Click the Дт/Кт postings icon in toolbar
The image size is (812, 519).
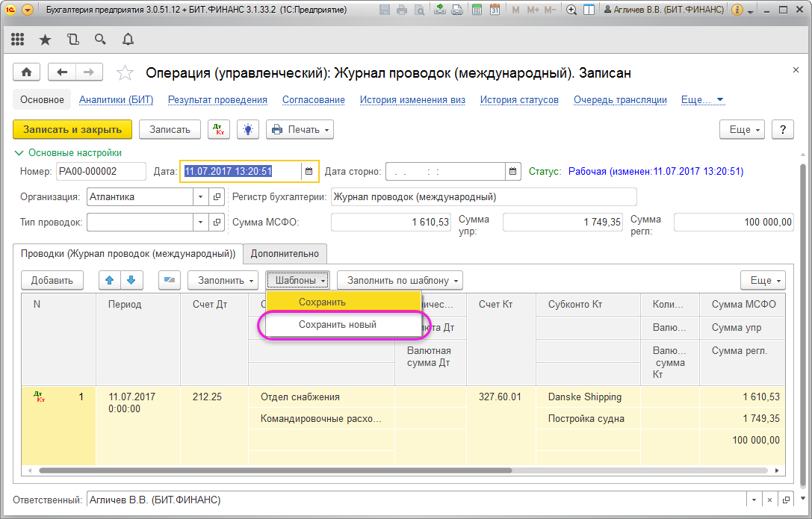tap(219, 129)
